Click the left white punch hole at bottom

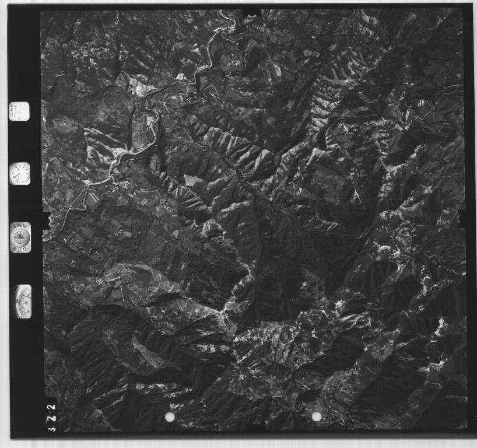click(170, 416)
